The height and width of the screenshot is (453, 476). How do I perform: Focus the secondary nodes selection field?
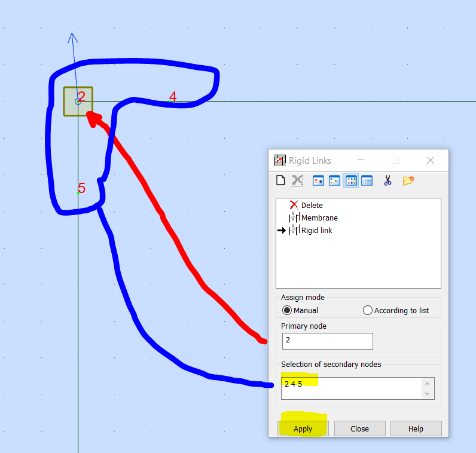(358, 388)
